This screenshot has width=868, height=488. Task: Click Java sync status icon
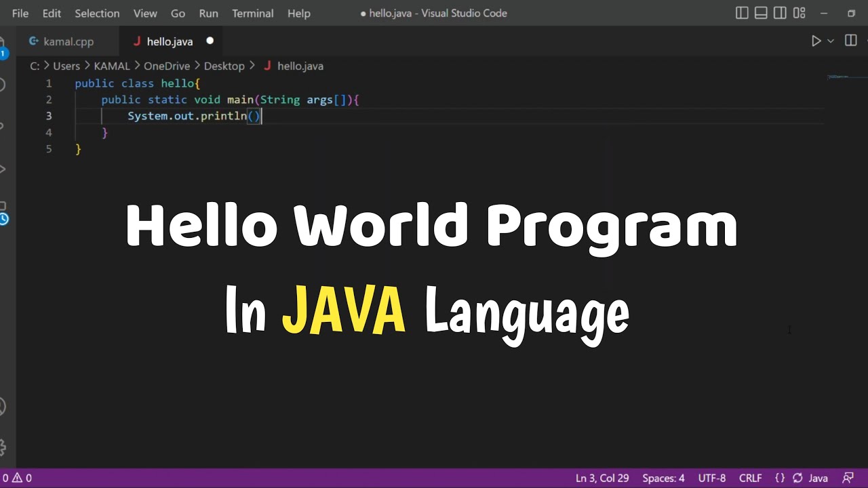(797, 478)
